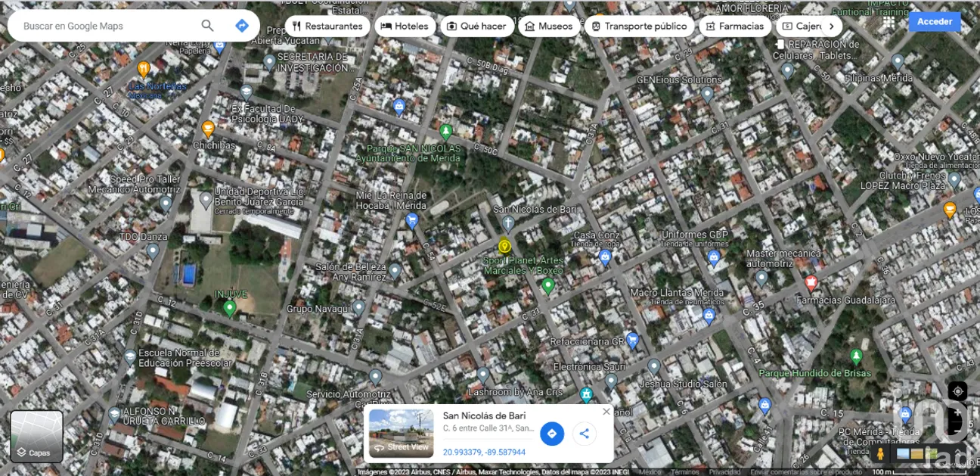This screenshot has width=980, height=476.
Task: Click the ALFONSO N URUETA CARRILLO school marker
Action: 115,415
